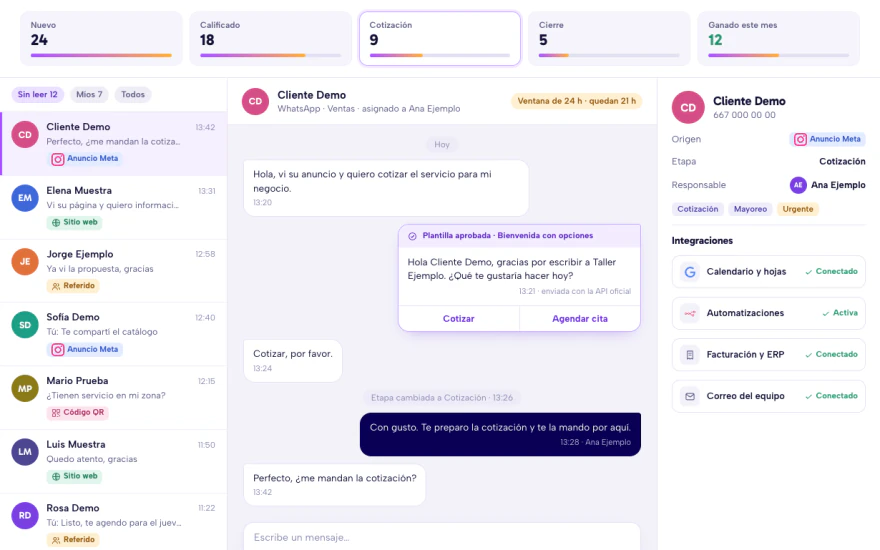Click Cliente Demo avatar in conversation list
The width and height of the screenshot is (880, 550).
(x=25, y=135)
